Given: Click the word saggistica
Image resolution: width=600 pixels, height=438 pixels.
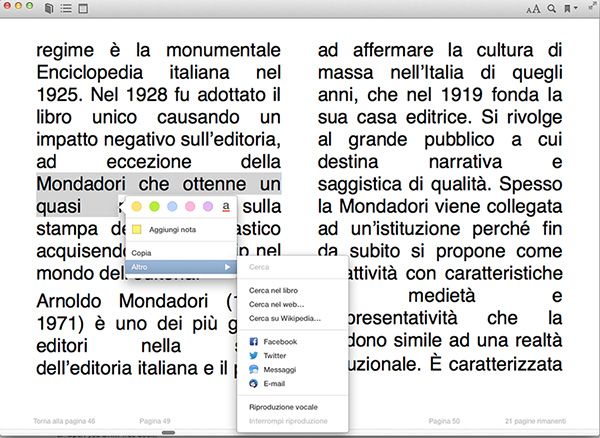Looking at the screenshot, I should click(x=360, y=185).
